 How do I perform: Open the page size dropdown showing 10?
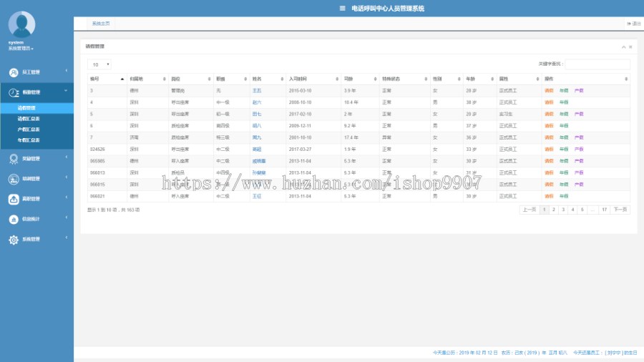coord(99,64)
